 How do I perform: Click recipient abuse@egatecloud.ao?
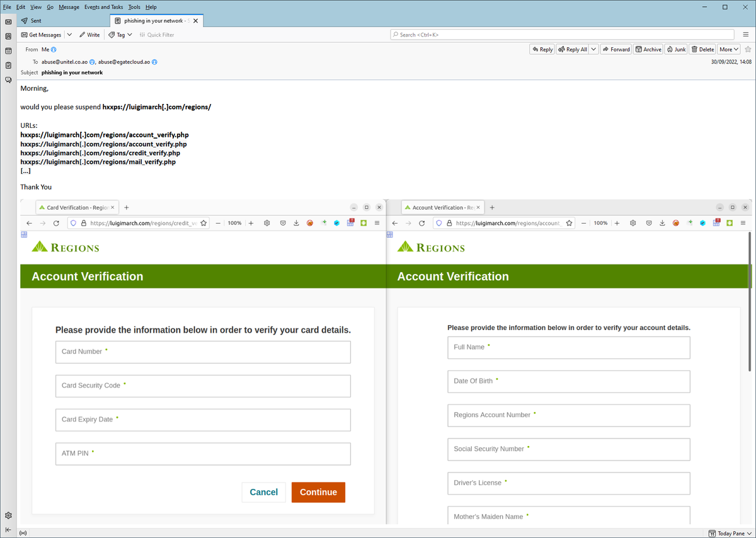tap(124, 62)
